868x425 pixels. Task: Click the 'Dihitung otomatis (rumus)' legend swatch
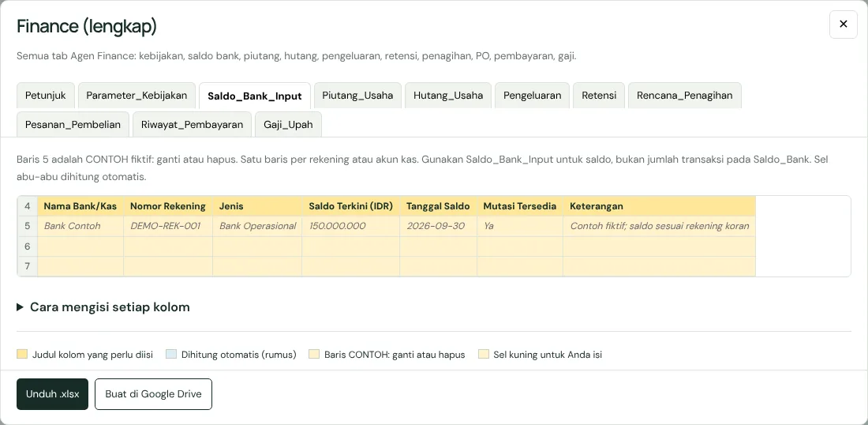point(171,354)
